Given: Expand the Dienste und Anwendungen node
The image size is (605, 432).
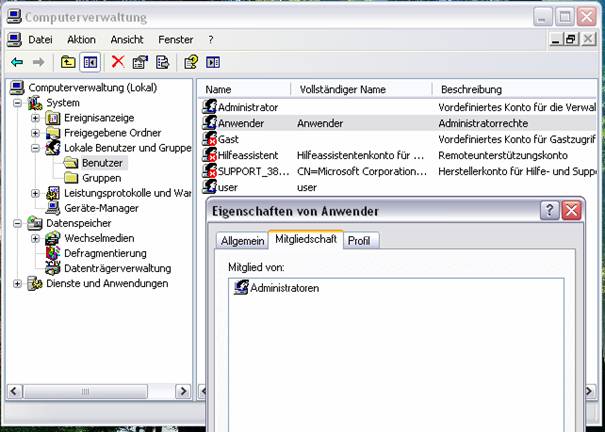Looking at the screenshot, I should [17, 284].
